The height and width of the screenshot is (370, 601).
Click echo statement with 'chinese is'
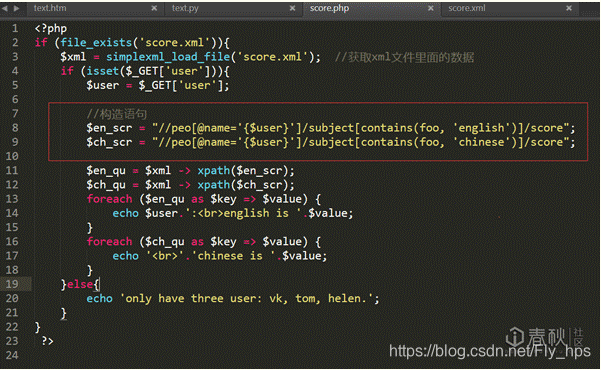[220, 256]
